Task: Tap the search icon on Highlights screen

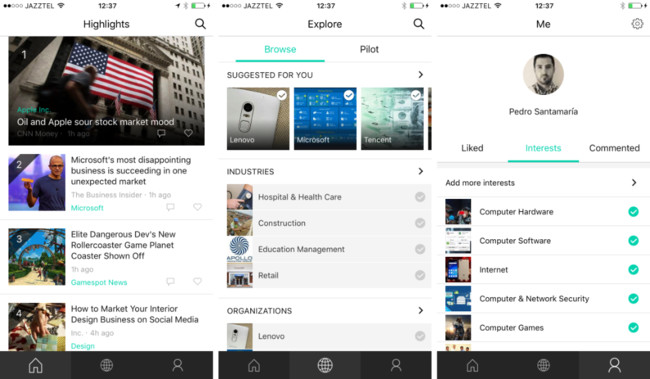Action: click(200, 24)
